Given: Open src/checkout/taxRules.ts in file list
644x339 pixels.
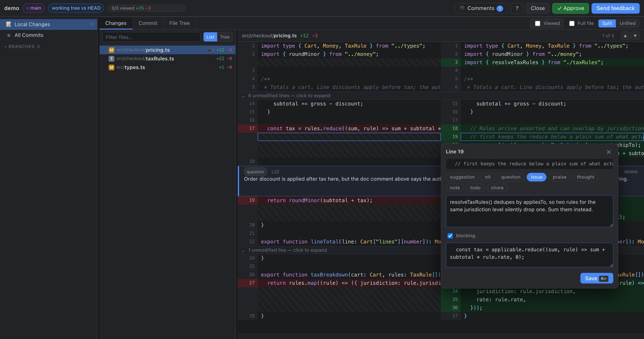Looking at the screenshot, I should click(167, 59).
